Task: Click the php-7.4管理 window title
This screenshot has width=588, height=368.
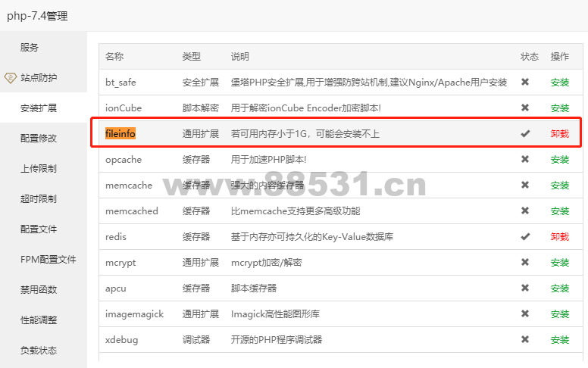Action: coord(37,16)
